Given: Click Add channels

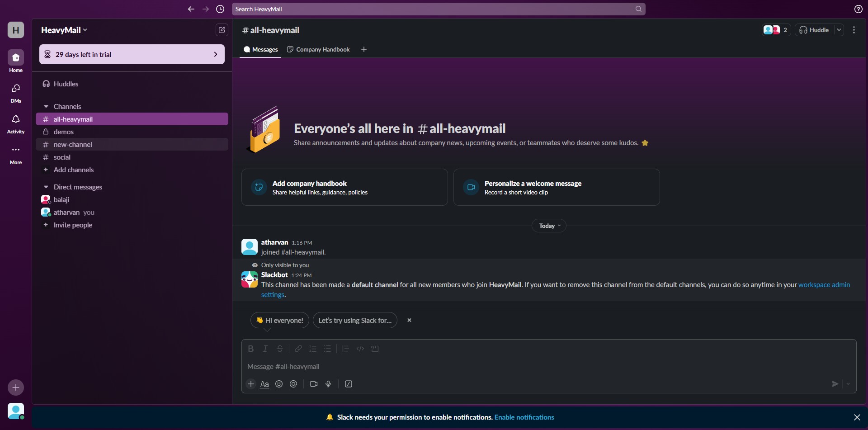Looking at the screenshot, I should [132, 170].
